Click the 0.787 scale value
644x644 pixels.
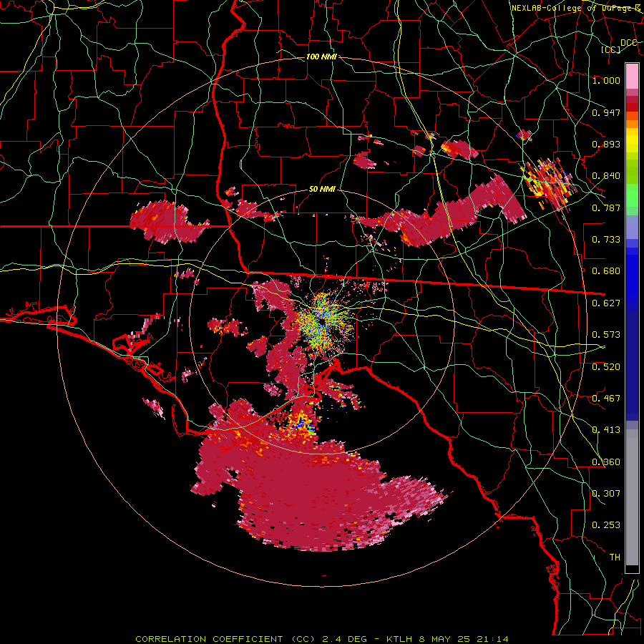pos(606,208)
